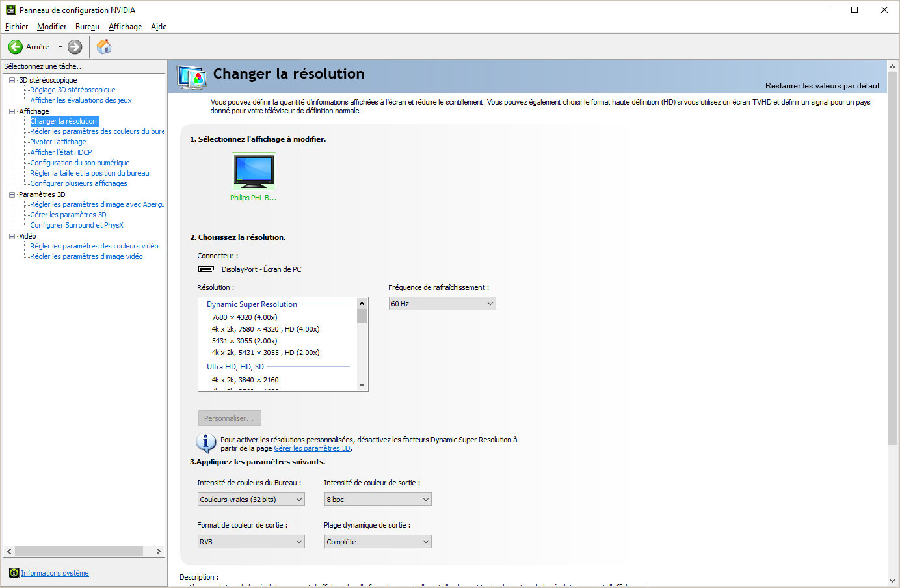Select 4k x 2k, 7680 × 4320, HD (4.00x)
This screenshot has height=588, width=900.
pyautogui.click(x=265, y=329)
